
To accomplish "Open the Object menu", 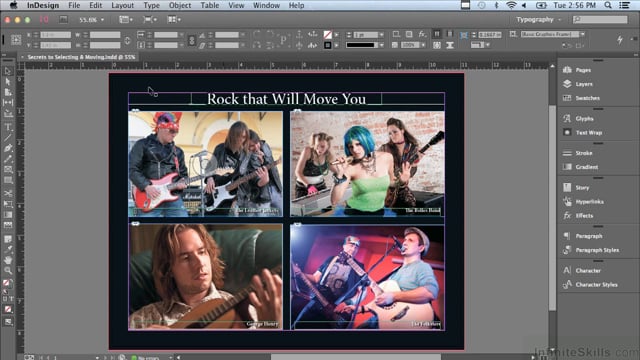I will click(180, 5).
